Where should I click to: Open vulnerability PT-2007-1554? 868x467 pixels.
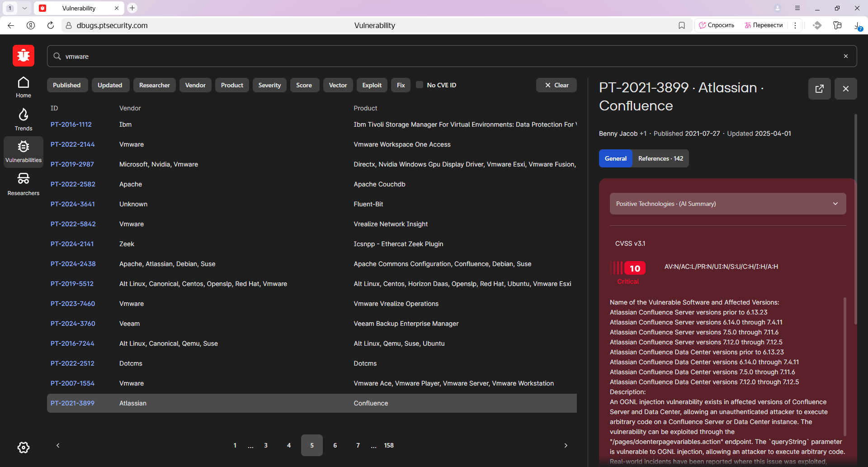pyautogui.click(x=72, y=383)
